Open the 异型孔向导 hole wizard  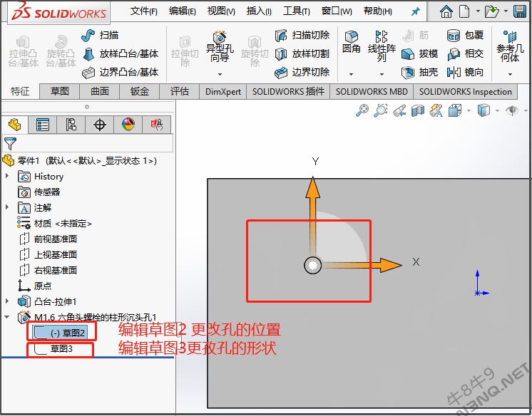point(220,47)
